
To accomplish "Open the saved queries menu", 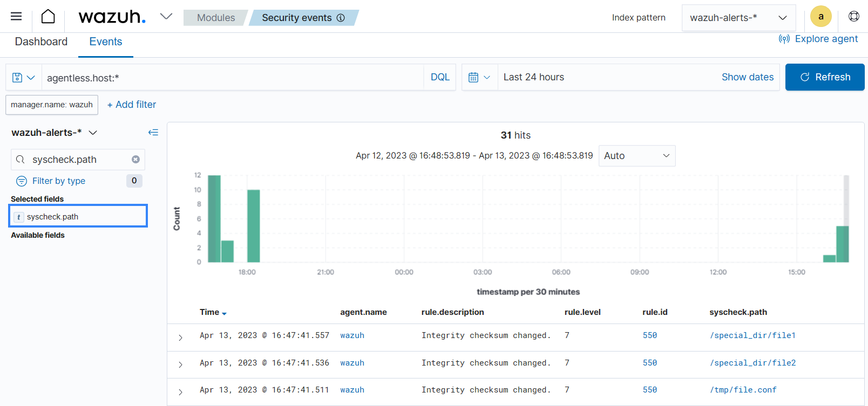I will click(24, 78).
